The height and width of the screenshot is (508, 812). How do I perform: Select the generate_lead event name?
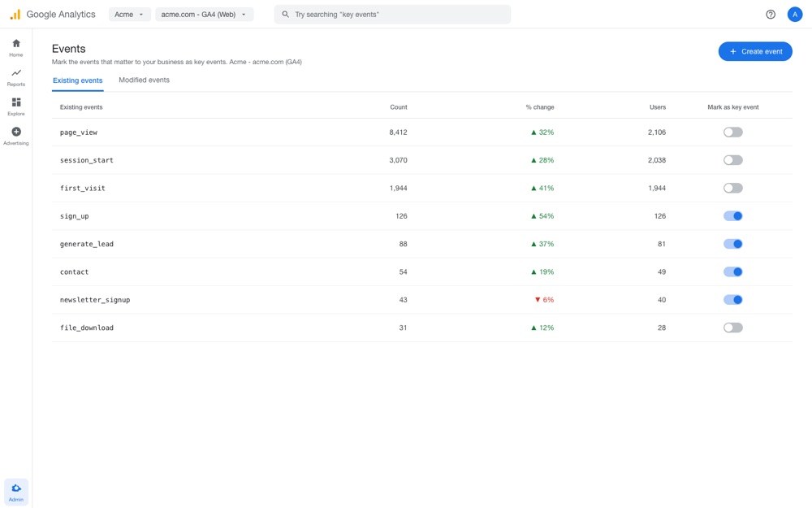(87, 244)
